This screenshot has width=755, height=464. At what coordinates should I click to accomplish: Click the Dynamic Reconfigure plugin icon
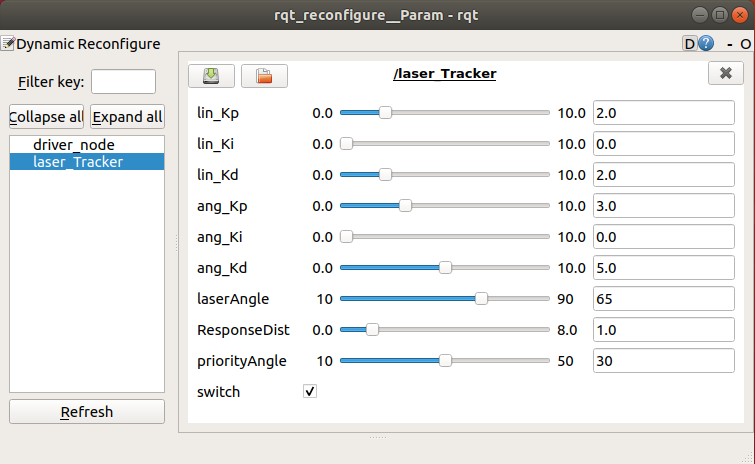pyautogui.click(x=8, y=43)
